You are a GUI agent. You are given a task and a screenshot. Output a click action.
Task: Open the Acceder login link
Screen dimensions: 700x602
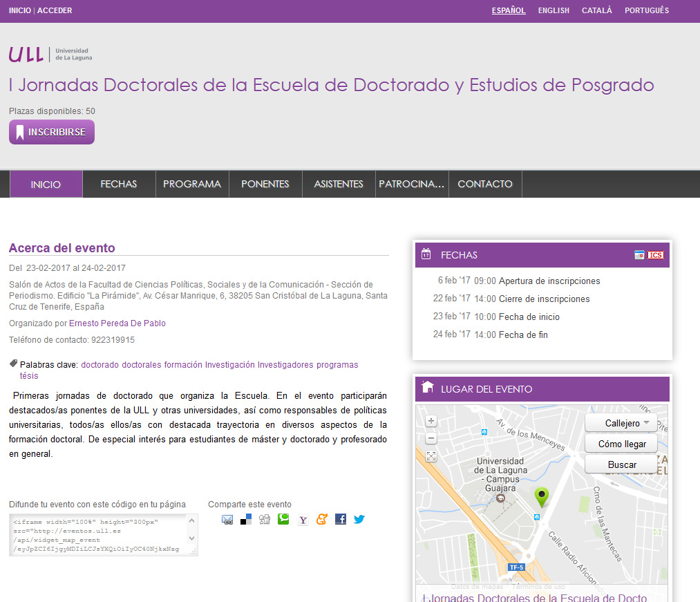pos(55,10)
